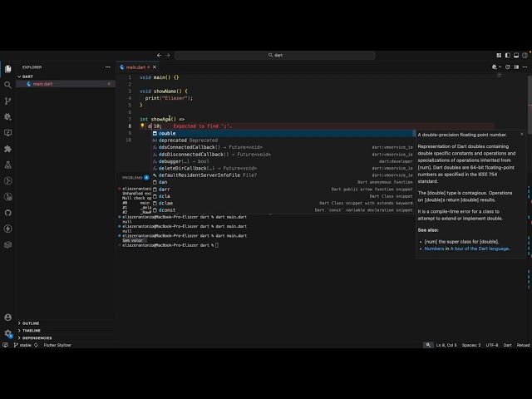Click the remote window icon in status bar

tap(5, 345)
